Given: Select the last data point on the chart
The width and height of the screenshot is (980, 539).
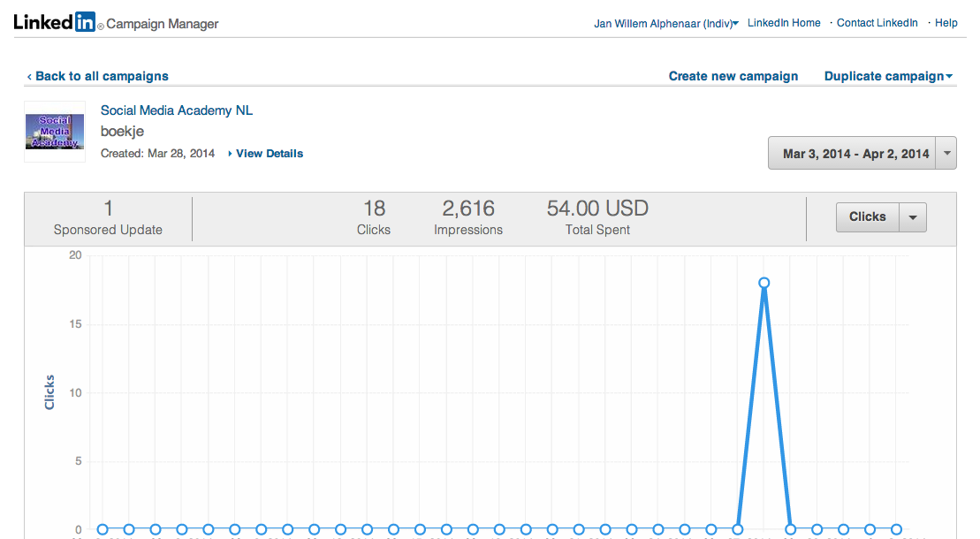Looking at the screenshot, I should 896,529.
